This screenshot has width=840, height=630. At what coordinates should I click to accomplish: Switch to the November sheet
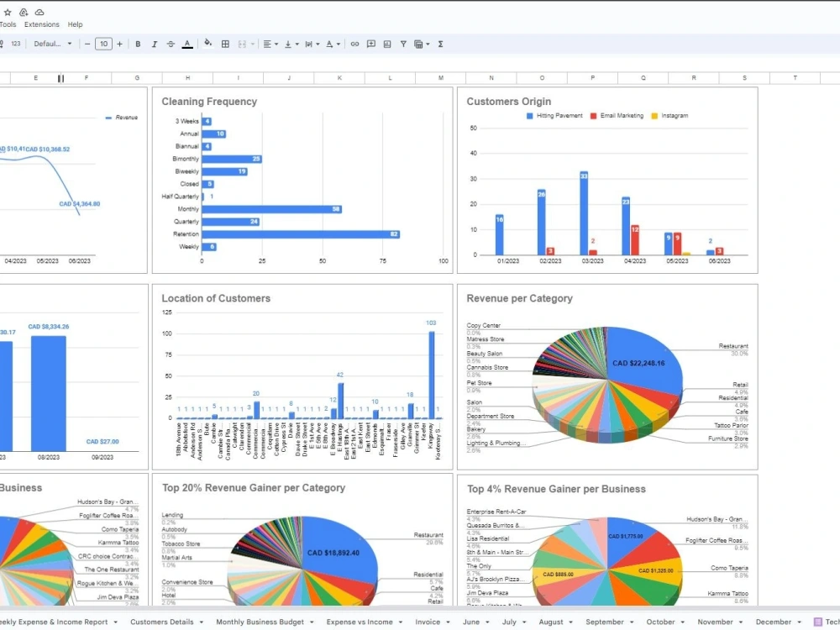coord(715,622)
